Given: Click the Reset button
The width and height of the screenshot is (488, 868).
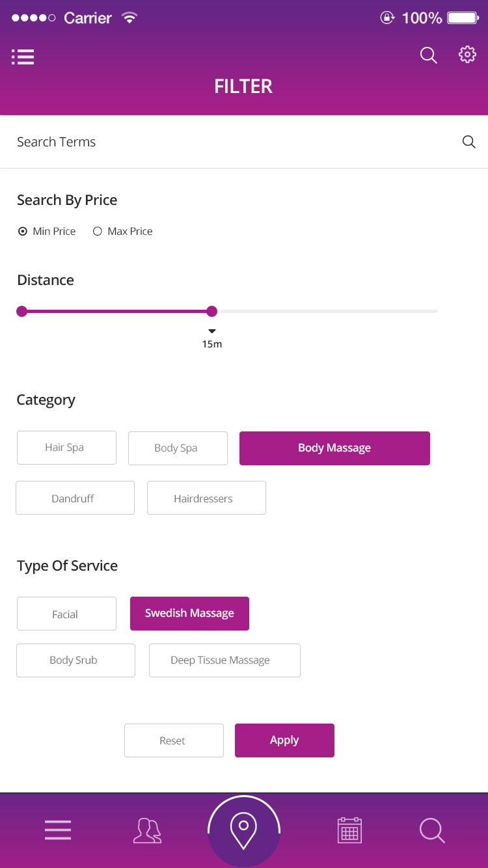Looking at the screenshot, I should [174, 740].
